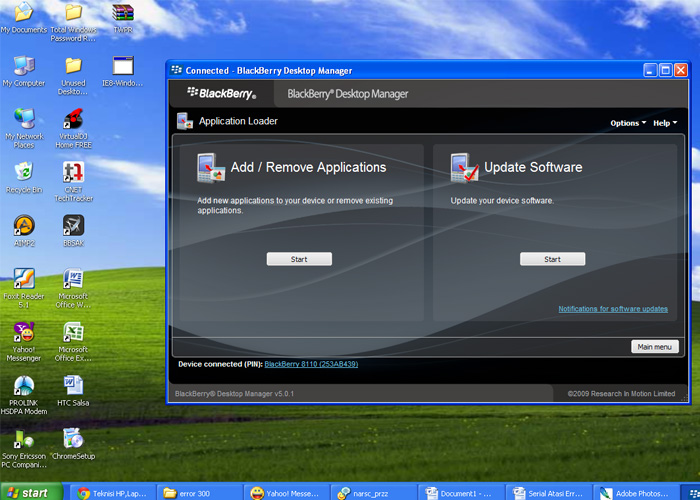Open the Recycle Bin icon
The height and width of the screenshot is (500, 700).
point(24,172)
